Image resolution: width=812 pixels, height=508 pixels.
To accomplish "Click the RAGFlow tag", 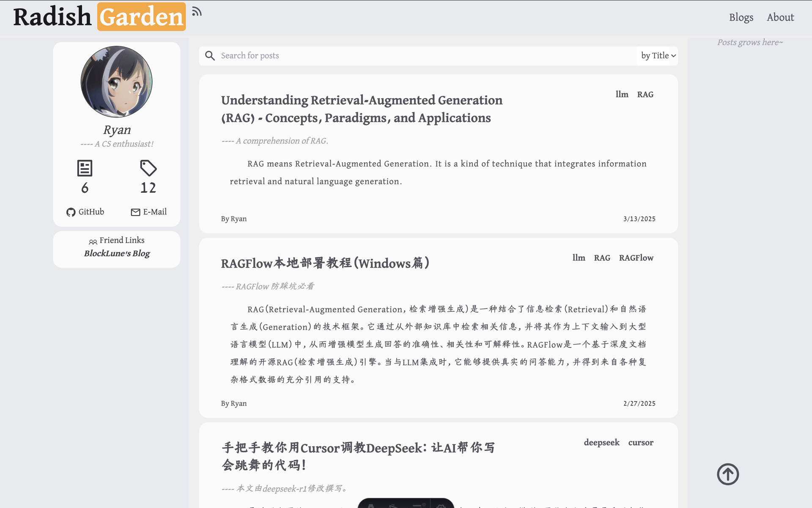I will click(636, 258).
